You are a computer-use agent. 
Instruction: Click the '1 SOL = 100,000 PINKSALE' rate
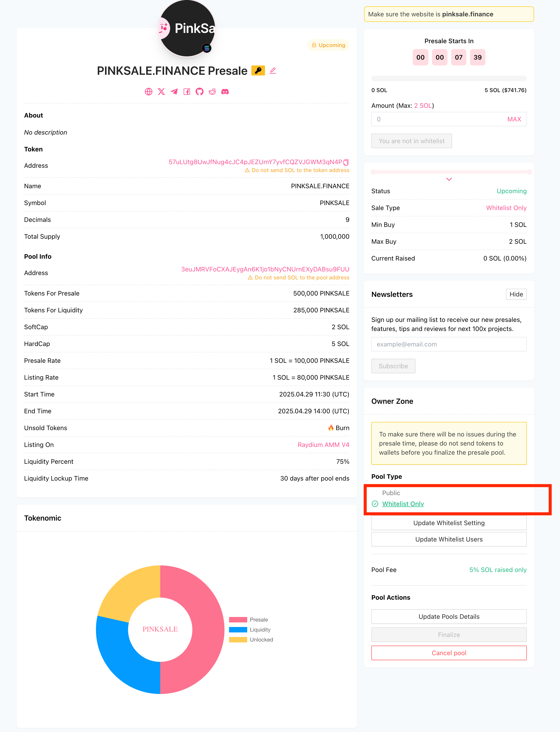(310, 361)
